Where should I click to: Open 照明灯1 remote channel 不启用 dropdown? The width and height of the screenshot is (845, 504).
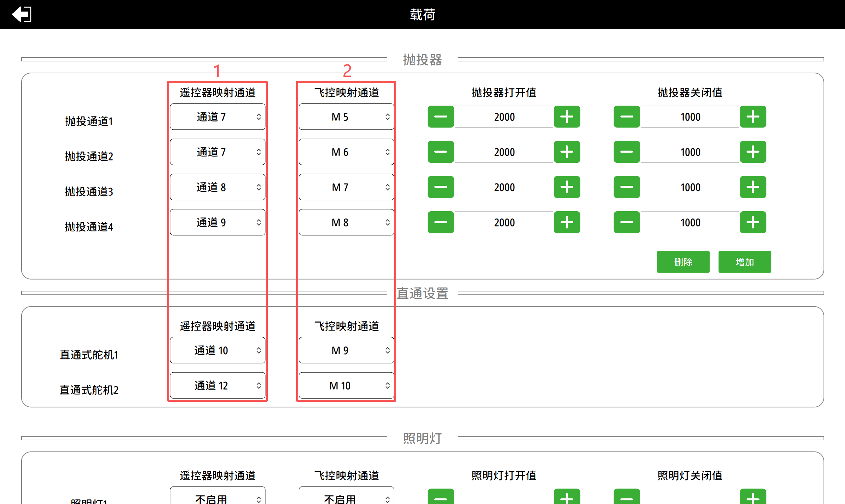coord(218,498)
